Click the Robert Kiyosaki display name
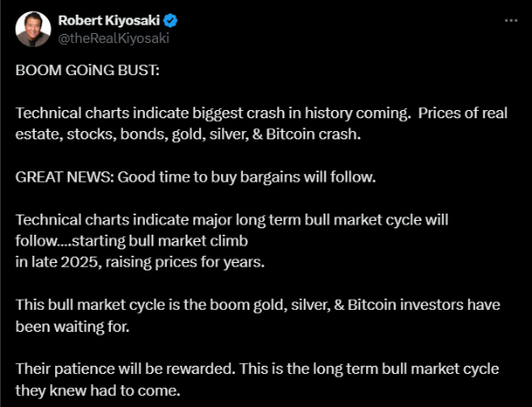 [109, 20]
